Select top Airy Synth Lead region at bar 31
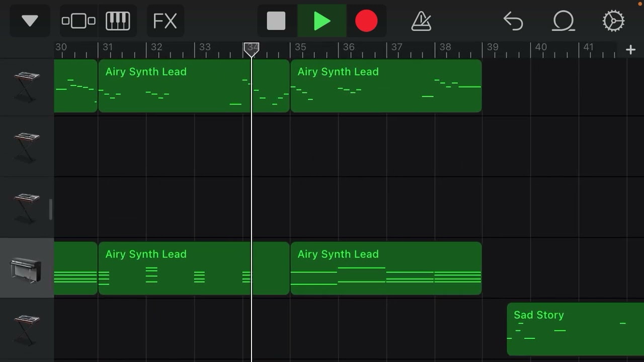 point(194,85)
